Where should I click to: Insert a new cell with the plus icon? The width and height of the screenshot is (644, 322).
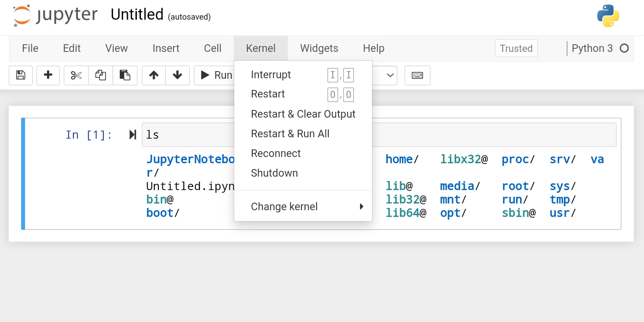pos(48,75)
